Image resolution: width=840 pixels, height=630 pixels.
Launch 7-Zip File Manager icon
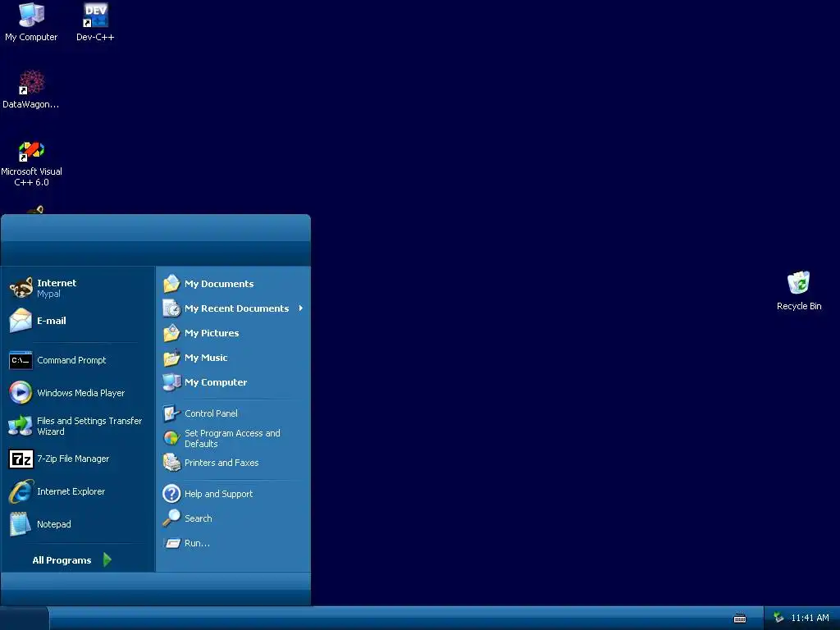pyautogui.click(x=21, y=459)
